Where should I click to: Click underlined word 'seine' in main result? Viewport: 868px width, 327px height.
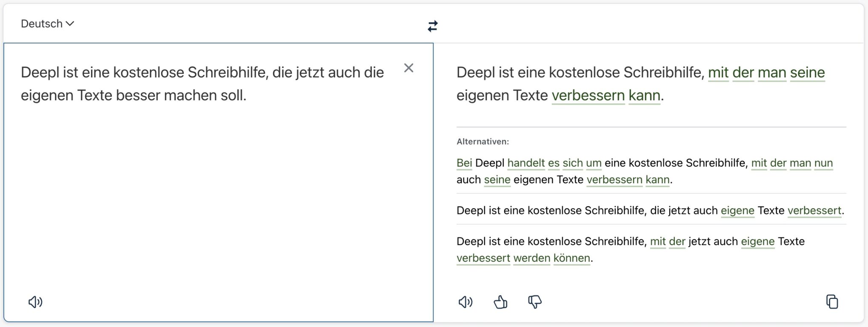807,72
